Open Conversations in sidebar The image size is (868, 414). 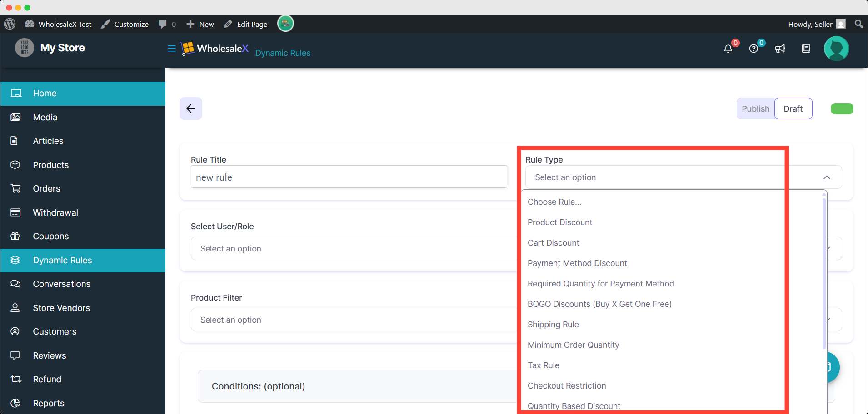click(83, 284)
